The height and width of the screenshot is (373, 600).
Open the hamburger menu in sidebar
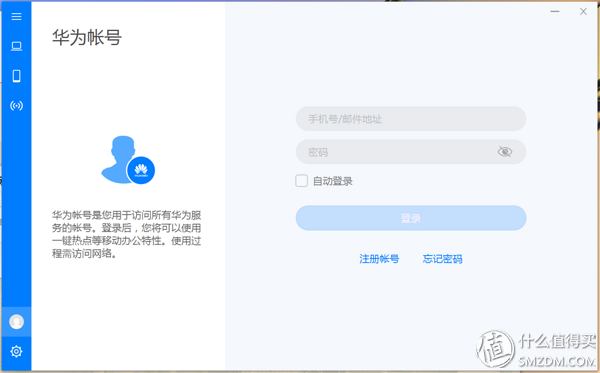(x=16, y=16)
